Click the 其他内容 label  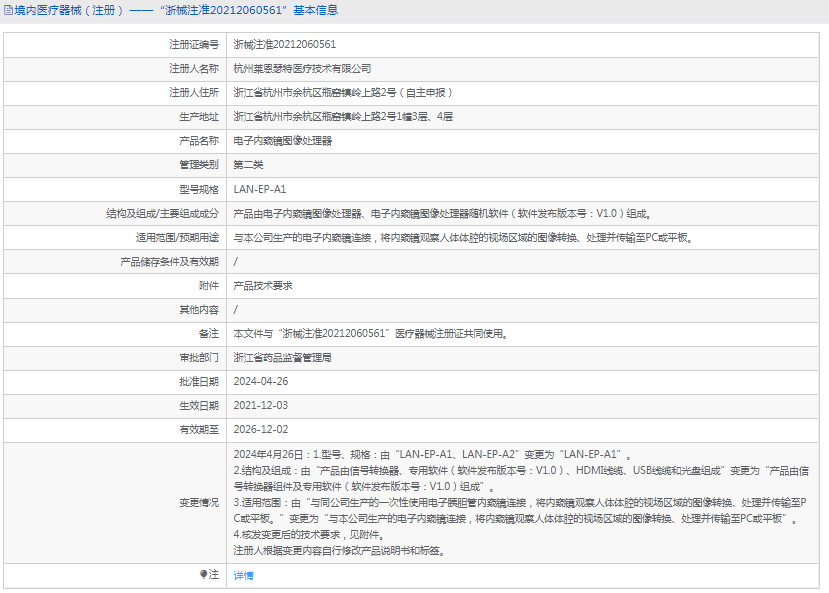click(199, 310)
